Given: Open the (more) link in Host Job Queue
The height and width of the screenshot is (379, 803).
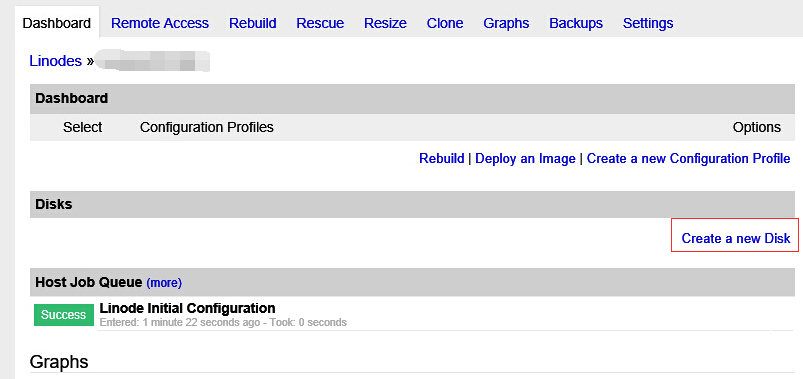Looking at the screenshot, I should coord(164,283).
